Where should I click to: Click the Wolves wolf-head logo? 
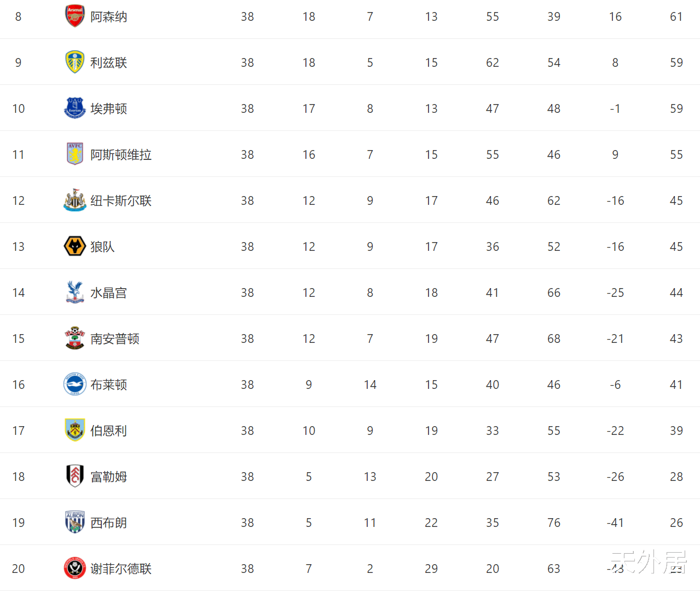coord(75,246)
